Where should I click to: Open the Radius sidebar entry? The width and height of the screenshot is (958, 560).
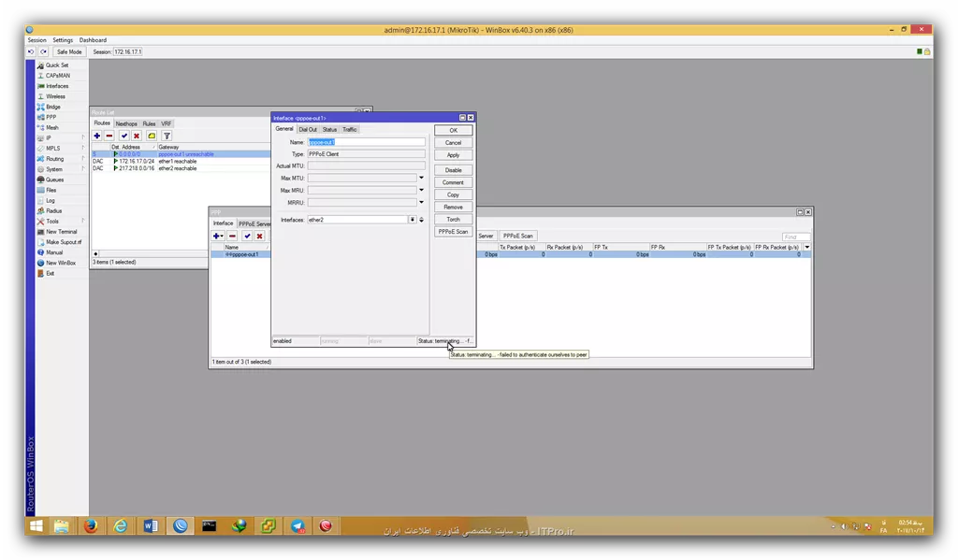pos(53,210)
